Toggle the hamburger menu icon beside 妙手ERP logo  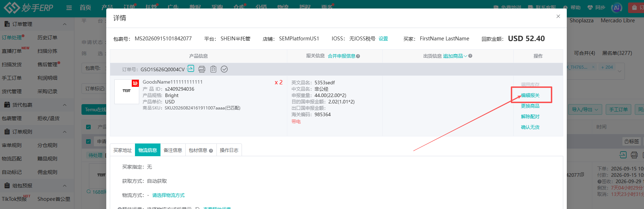click(69, 8)
